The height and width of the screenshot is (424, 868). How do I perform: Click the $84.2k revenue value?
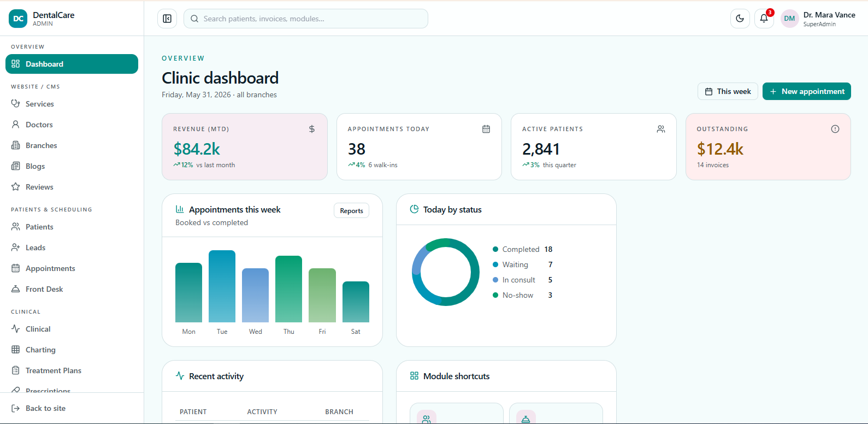197,149
